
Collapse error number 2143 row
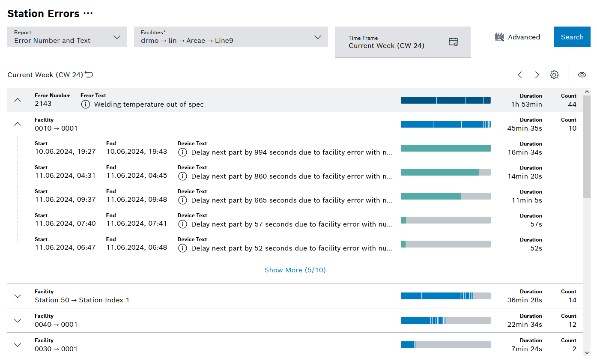pos(18,100)
